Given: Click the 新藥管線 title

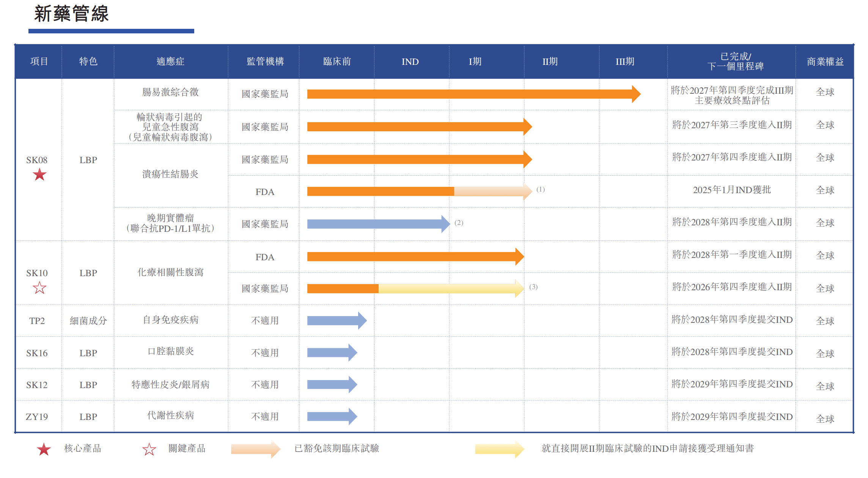Looking at the screenshot, I should click(71, 14).
